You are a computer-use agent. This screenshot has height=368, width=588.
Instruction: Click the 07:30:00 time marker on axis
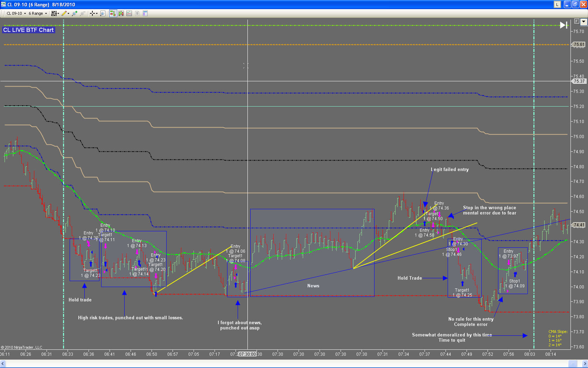pos(247,354)
